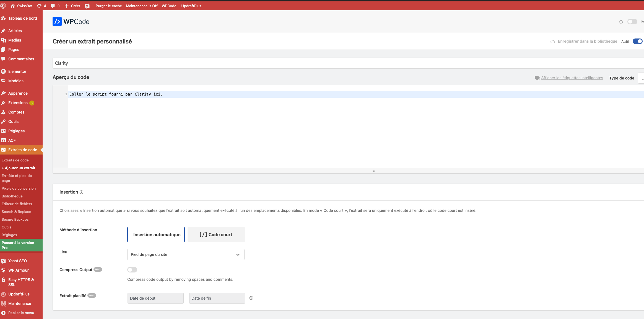Screen dimensions: 644x319
Task: Open the Maintenance is Off menu item
Action: click(141, 6)
